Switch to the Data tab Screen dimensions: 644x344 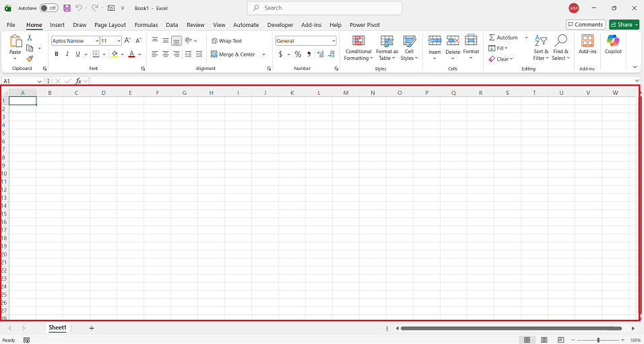[172, 25]
